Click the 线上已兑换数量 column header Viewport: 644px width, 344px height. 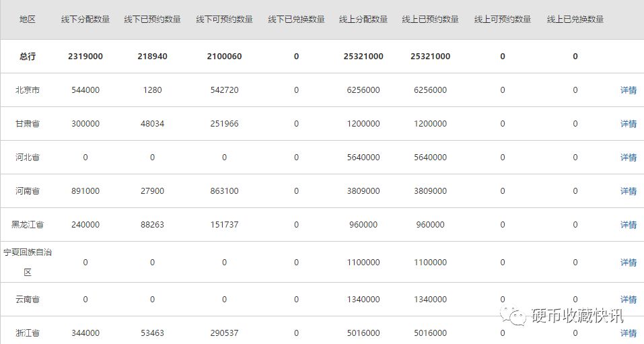pyautogui.click(x=575, y=20)
